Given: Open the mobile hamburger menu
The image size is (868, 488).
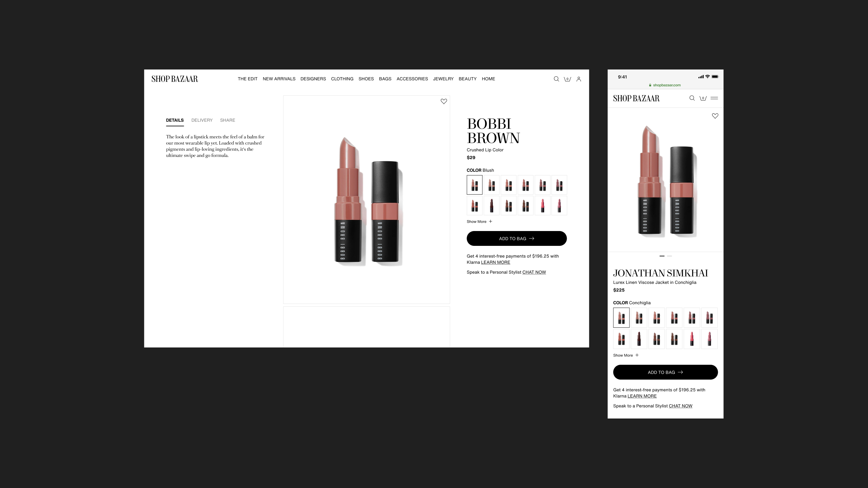Looking at the screenshot, I should point(714,98).
